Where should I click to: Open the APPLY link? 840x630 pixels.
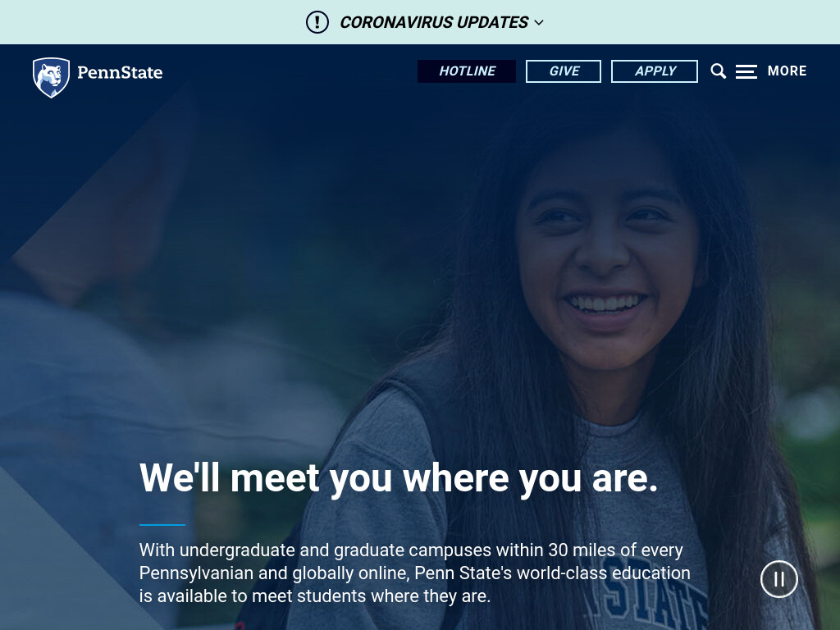(x=655, y=71)
